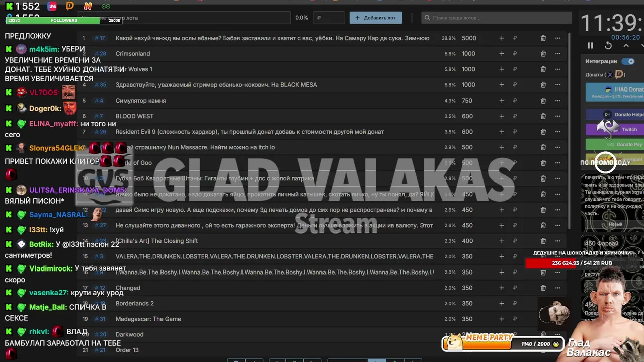Screen dimensions: 644x362
Task: Add amount to the Crimsonland lot with plus icon
Action: pyautogui.click(x=501, y=54)
